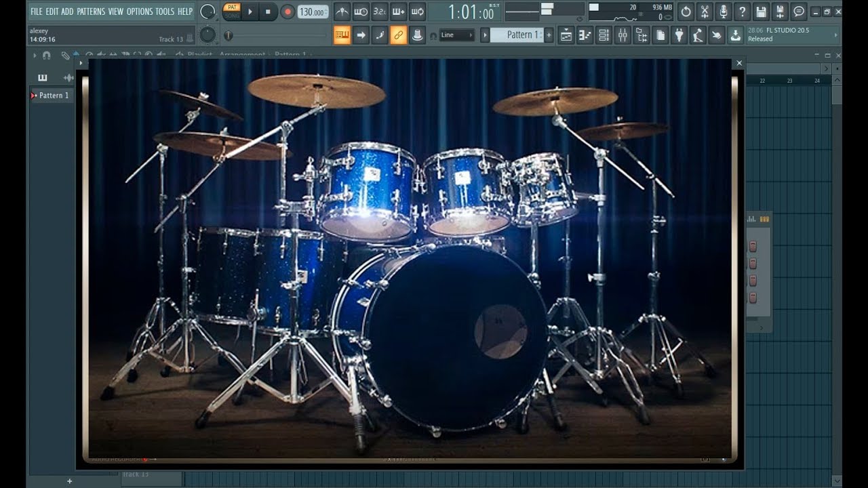Viewport: 868px width, 488px height.
Task: Toggle typing keyboard to piano
Action: click(x=342, y=35)
